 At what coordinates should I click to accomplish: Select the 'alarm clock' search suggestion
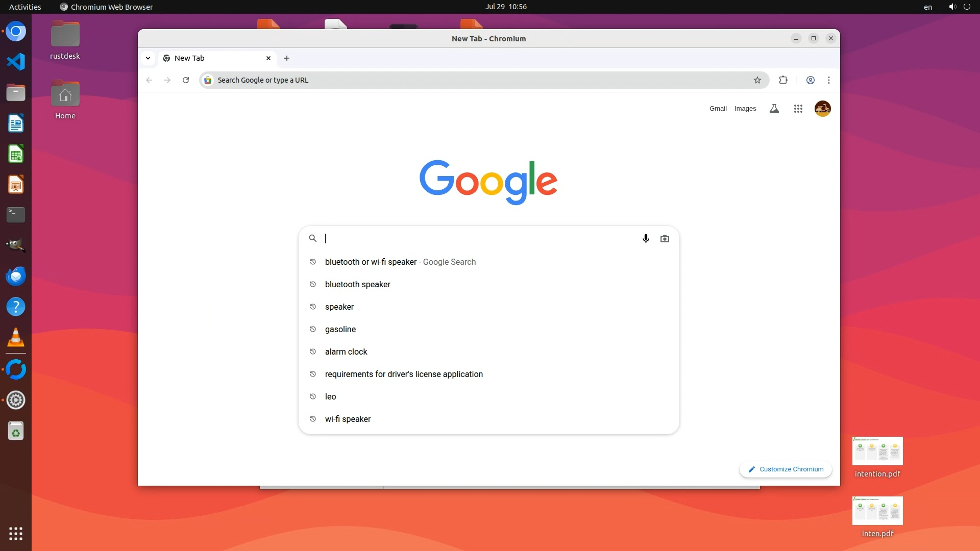coord(346,352)
